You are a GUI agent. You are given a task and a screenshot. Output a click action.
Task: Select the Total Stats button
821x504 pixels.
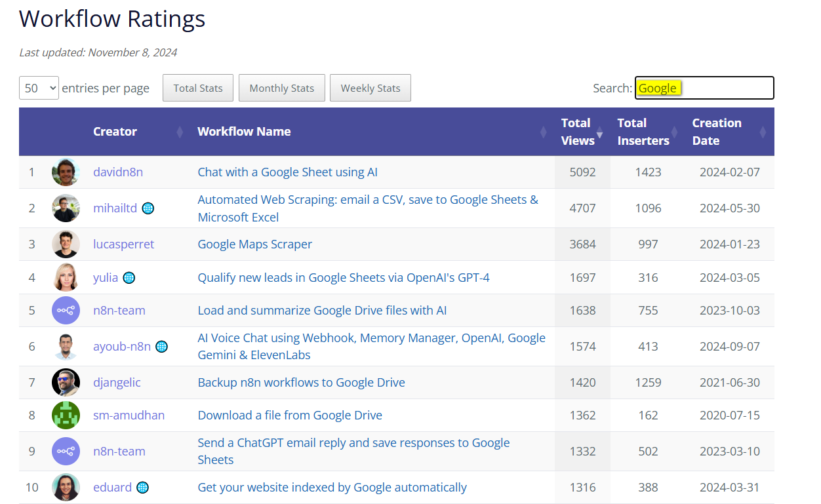tap(198, 88)
